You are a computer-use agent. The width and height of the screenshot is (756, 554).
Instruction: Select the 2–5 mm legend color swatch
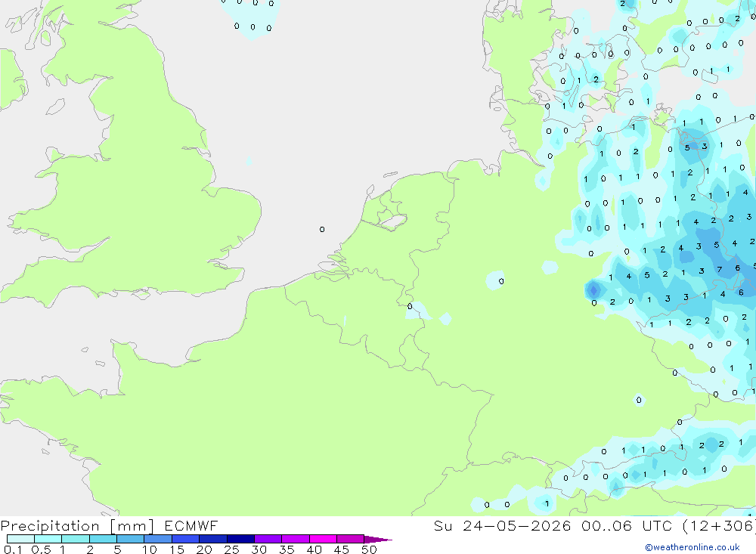tap(103, 539)
